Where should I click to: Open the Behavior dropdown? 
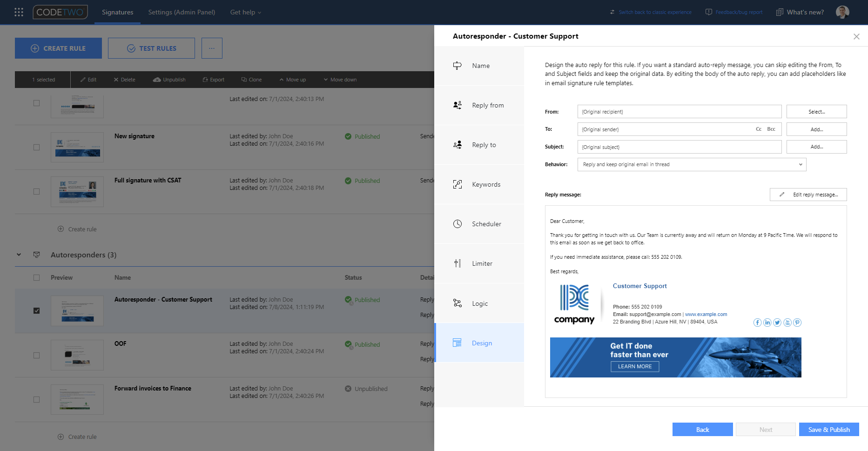coord(801,164)
